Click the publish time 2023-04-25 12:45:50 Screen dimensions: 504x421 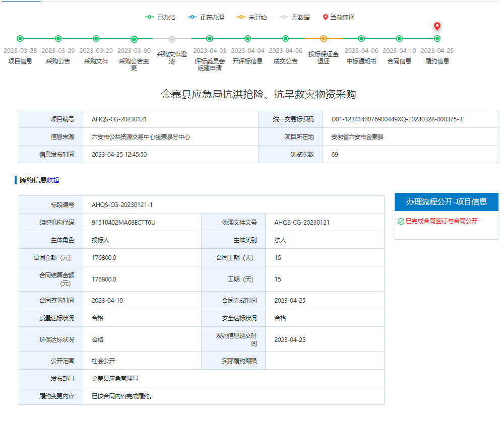[119, 155]
